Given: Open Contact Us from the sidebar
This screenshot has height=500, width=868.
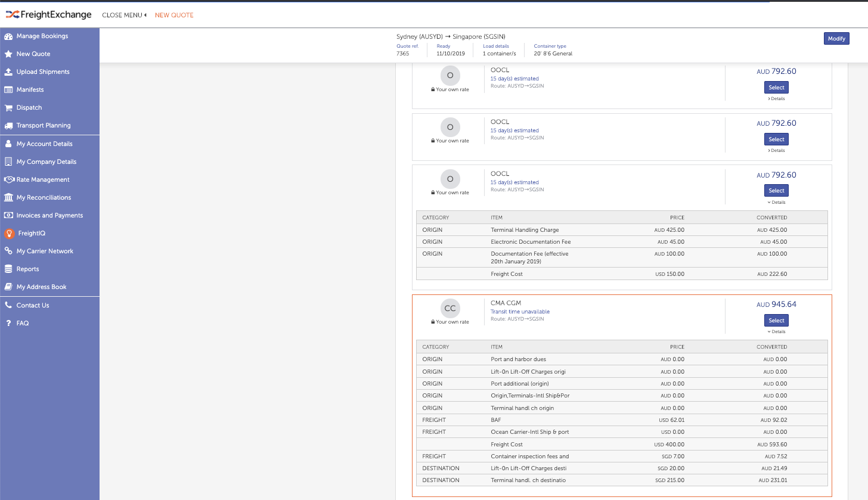Looking at the screenshot, I should click(33, 305).
